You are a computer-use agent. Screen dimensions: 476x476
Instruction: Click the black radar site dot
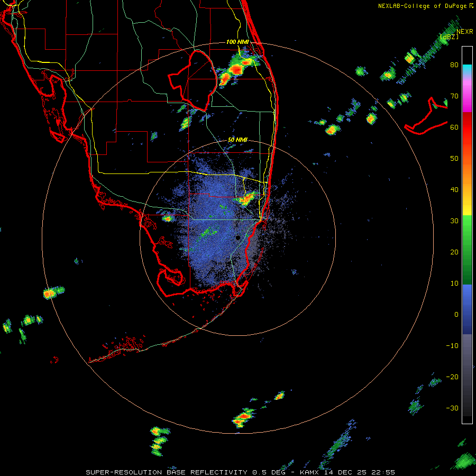tap(238, 237)
